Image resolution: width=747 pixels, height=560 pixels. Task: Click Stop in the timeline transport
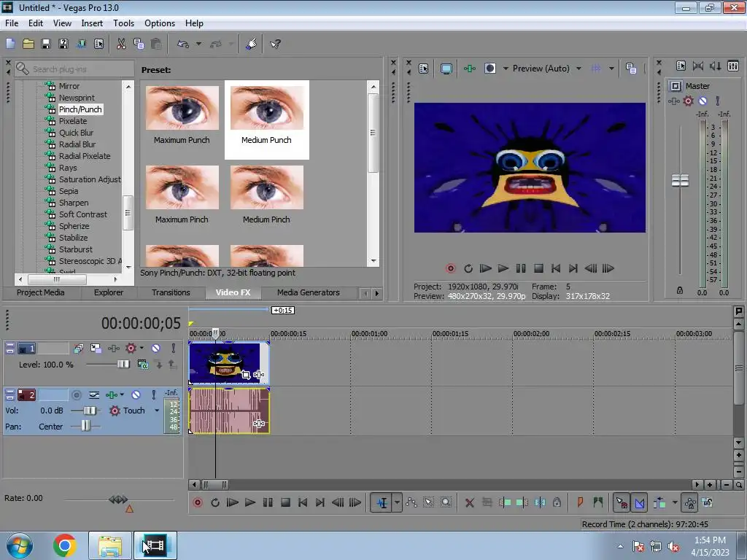tap(285, 502)
